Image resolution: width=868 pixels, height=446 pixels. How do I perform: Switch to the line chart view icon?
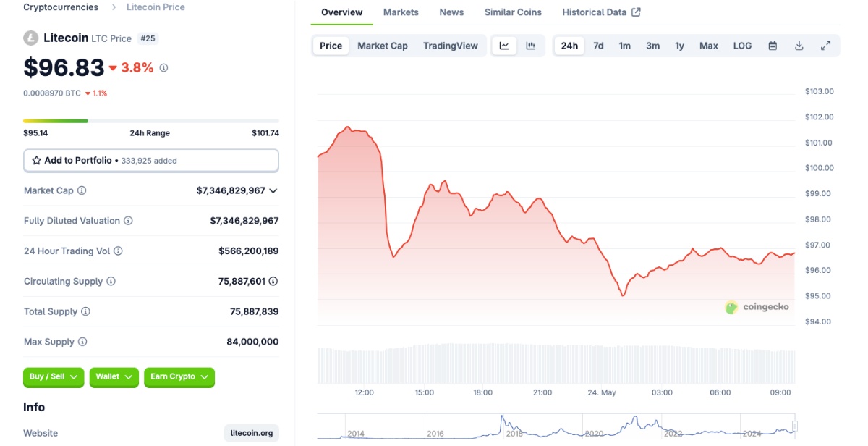[x=504, y=46]
